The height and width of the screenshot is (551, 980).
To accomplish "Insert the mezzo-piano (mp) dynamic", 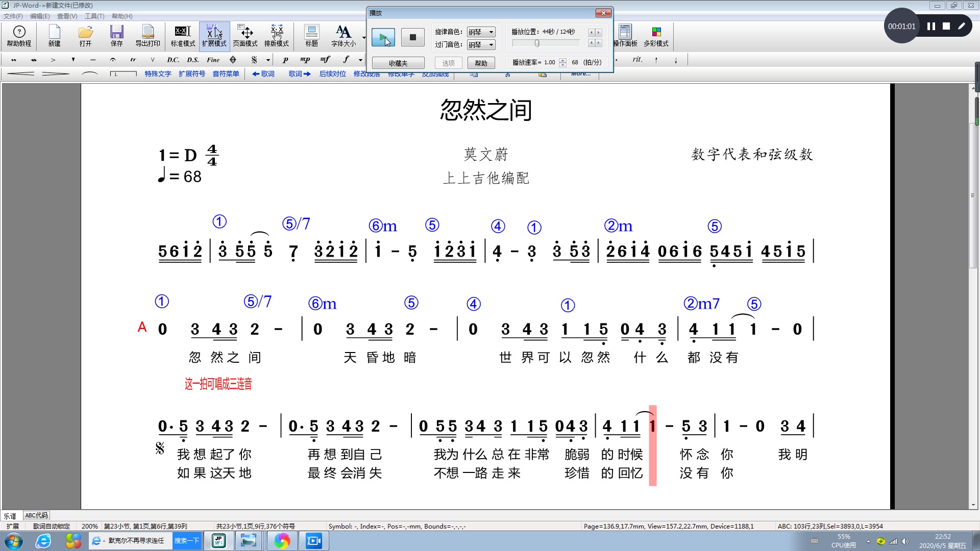I will click(x=305, y=60).
